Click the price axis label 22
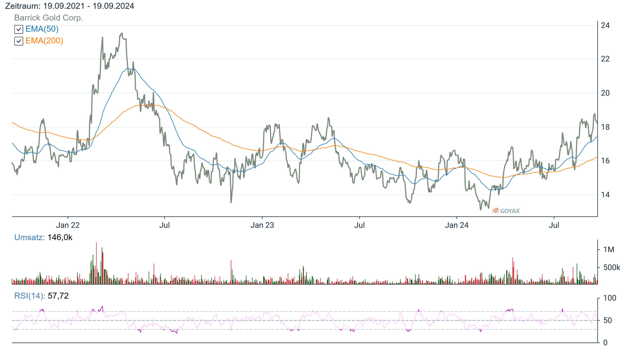637x364 pixels. [x=605, y=59]
